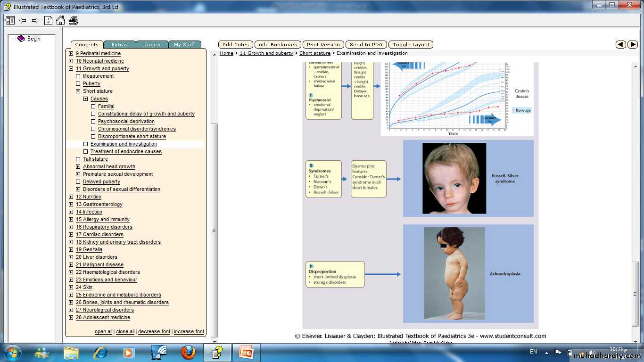Viewport: 644px width, 362px height.
Task: Click the hide navigation pane toolbar icon
Action: tap(10, 20)
